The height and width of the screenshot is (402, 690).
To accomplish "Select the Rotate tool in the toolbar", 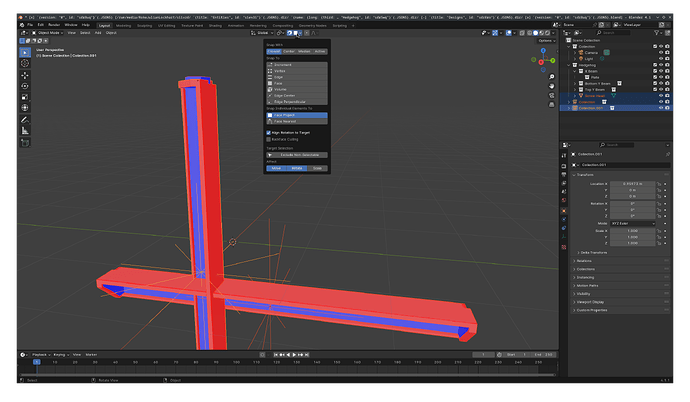I will [25, 86].
